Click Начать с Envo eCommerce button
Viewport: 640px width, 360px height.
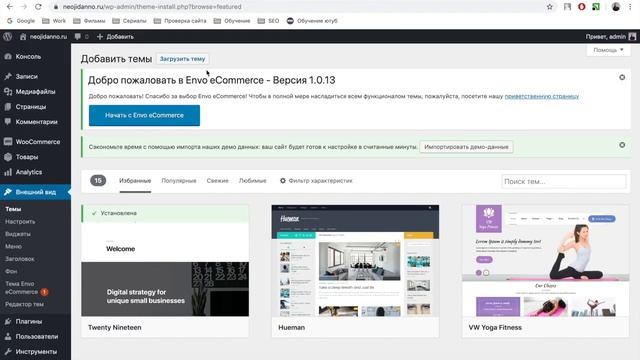click(144, 116)
